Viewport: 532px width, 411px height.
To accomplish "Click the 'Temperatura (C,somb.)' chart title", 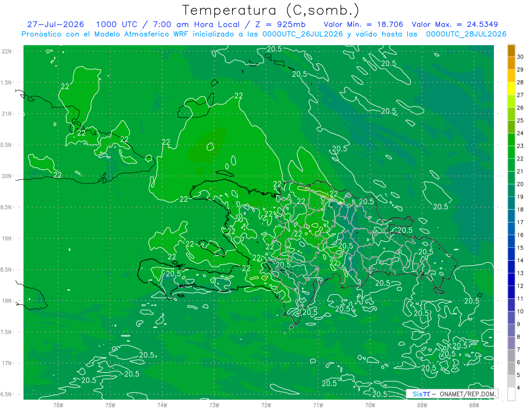I will point(270,11).
